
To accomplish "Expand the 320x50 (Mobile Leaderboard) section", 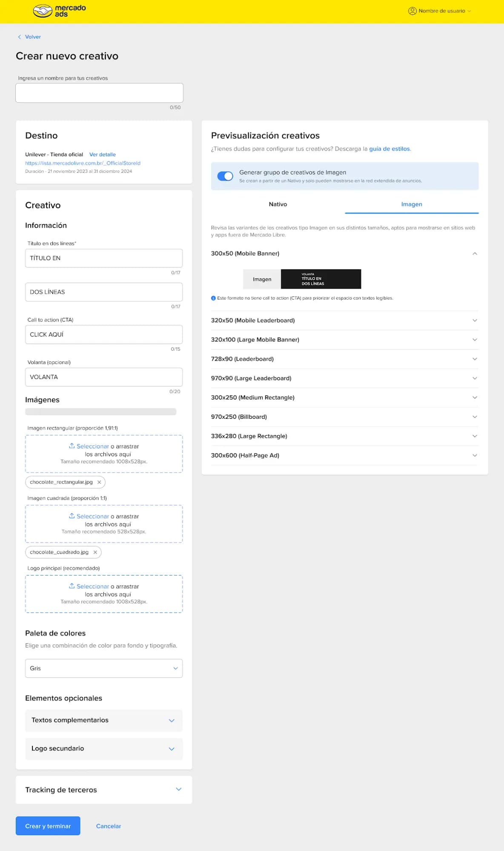I will 475,320.
